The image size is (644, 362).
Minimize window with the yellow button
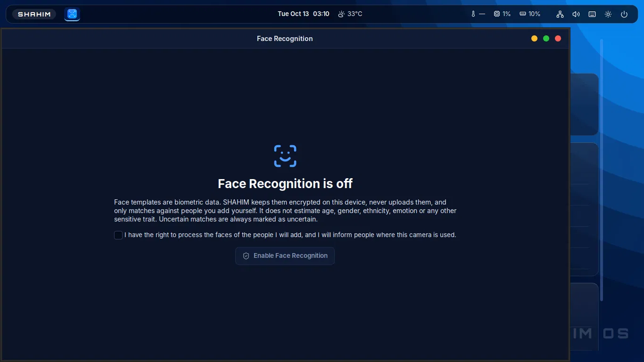(x=534, y=39)
